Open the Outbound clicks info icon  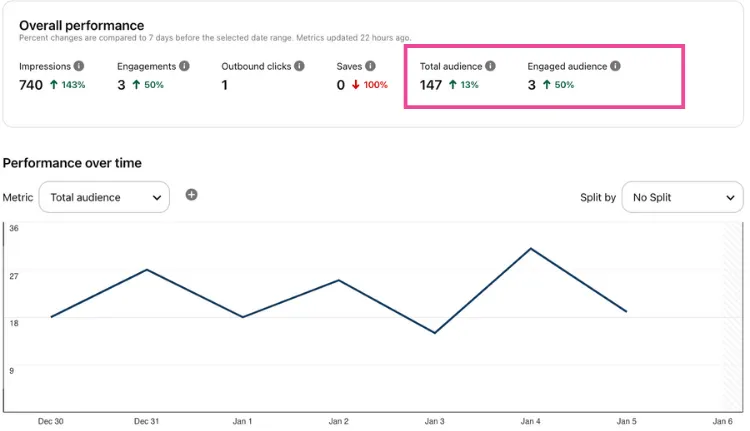pos(299,66)
